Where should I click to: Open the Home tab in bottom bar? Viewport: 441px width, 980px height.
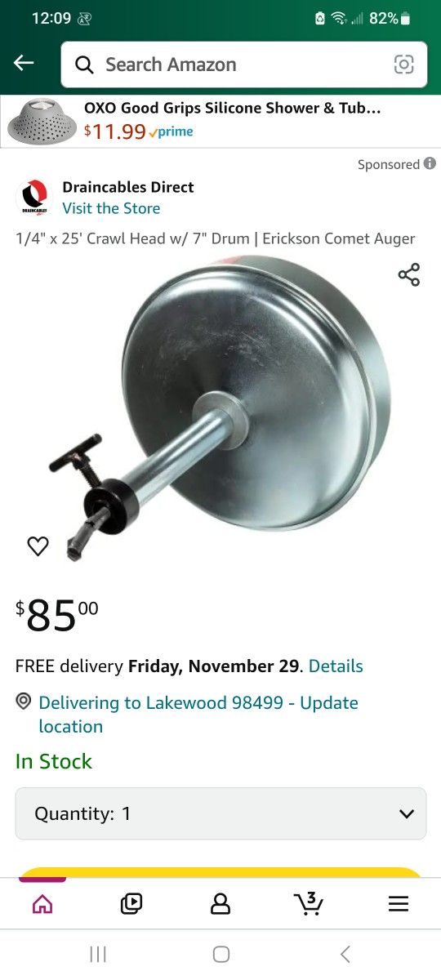click(x=42, y=903)
